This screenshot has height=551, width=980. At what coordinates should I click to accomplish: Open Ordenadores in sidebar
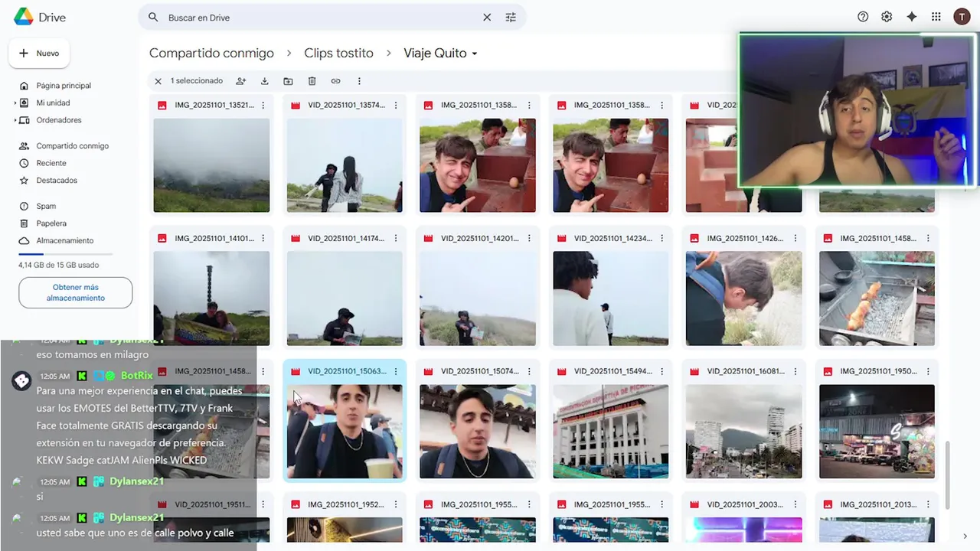(59, 120)
